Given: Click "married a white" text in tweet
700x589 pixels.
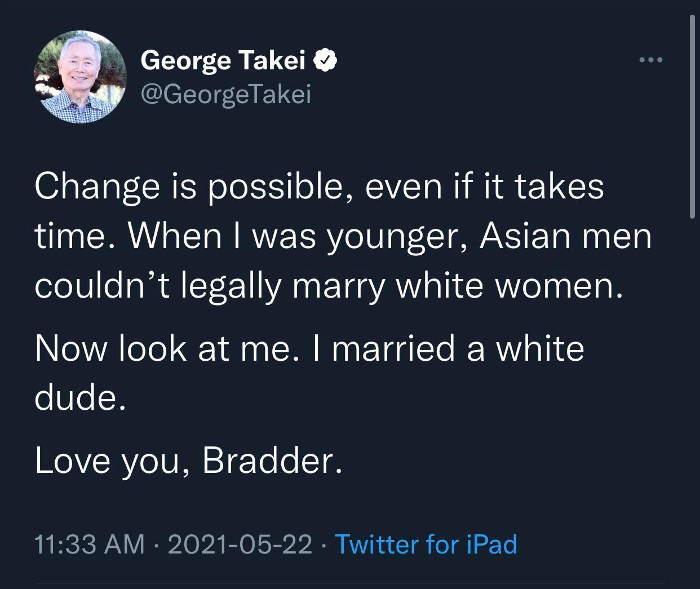Looking at the screenshot, I should (458, 348).
